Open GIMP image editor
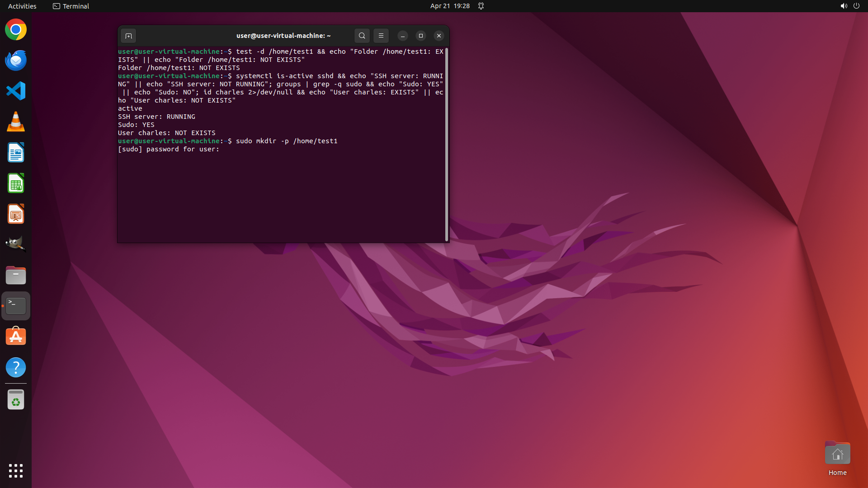Screen dimensions: 868x488 [x=16, y=244]
